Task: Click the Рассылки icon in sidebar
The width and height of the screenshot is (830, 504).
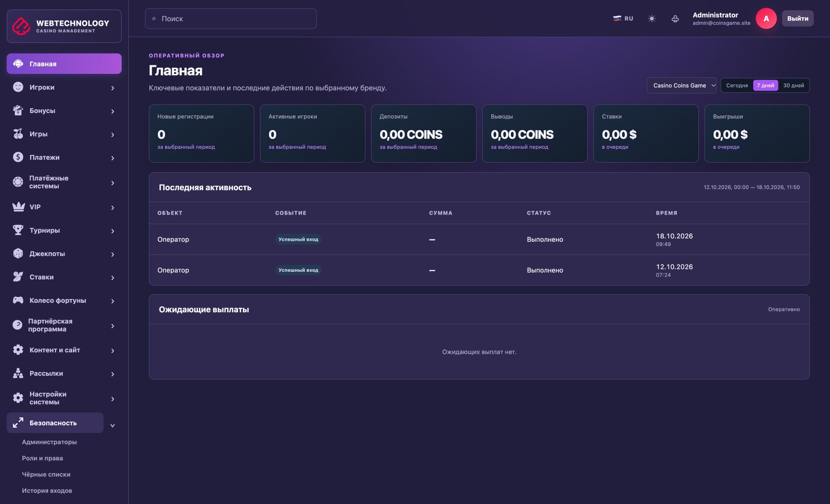Action: tap(18, 373)
